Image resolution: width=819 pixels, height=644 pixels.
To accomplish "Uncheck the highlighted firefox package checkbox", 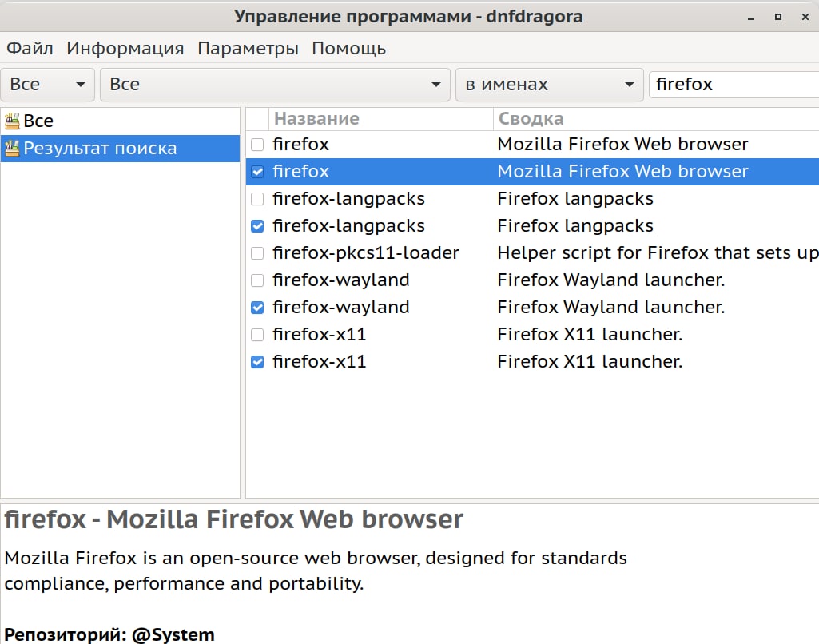I will [257, 172].
